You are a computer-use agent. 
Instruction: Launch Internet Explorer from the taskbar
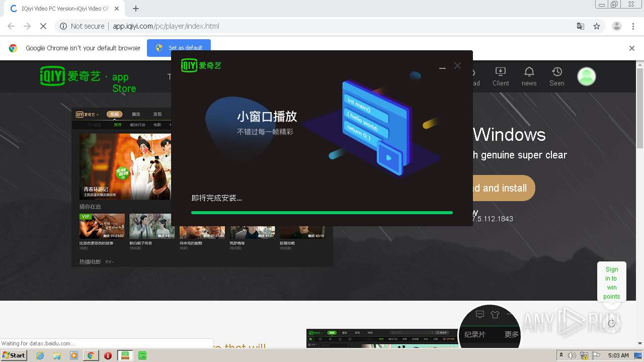click(40, 355)
